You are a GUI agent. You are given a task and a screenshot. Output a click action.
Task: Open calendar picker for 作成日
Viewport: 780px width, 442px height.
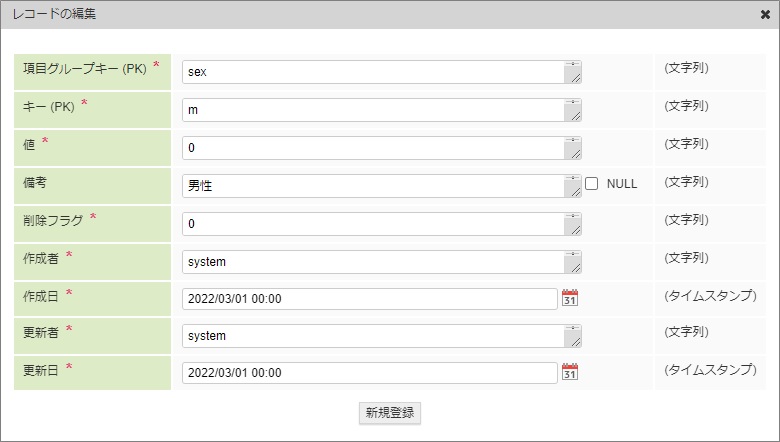coord(570,298)
